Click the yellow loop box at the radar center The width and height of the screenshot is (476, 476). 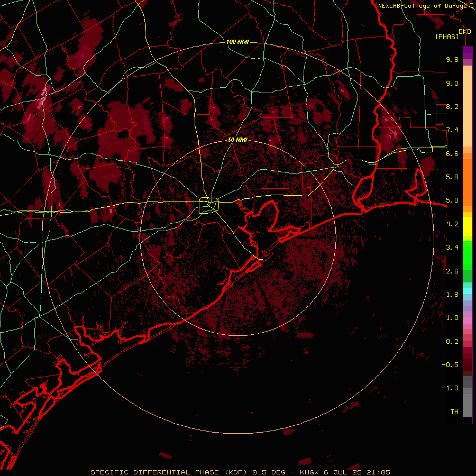pyautogui.click(x=209, y=206)
